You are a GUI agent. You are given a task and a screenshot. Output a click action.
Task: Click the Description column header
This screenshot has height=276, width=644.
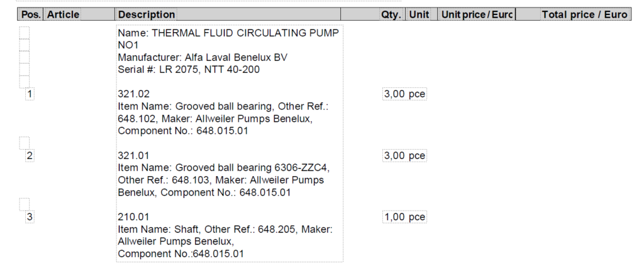click(x=147, y=14)
